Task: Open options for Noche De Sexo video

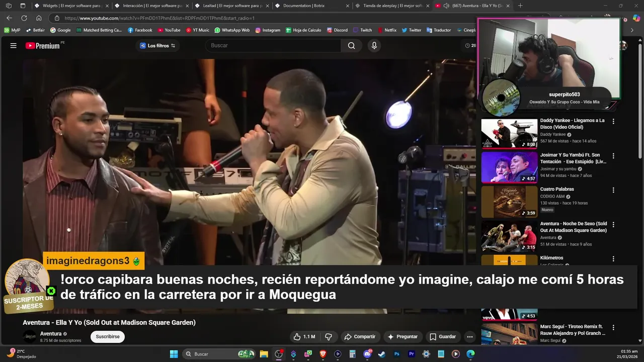Action: pos(613,224)
